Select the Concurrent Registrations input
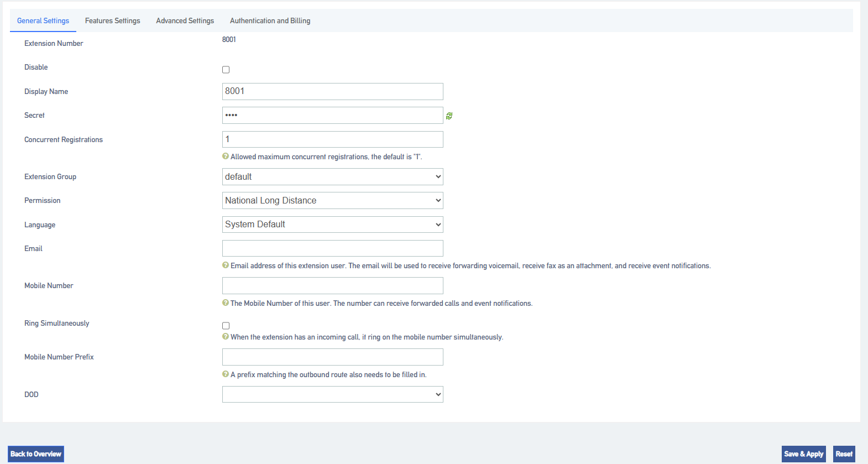The height and width of the screenshot is (464, 868). 333,139
